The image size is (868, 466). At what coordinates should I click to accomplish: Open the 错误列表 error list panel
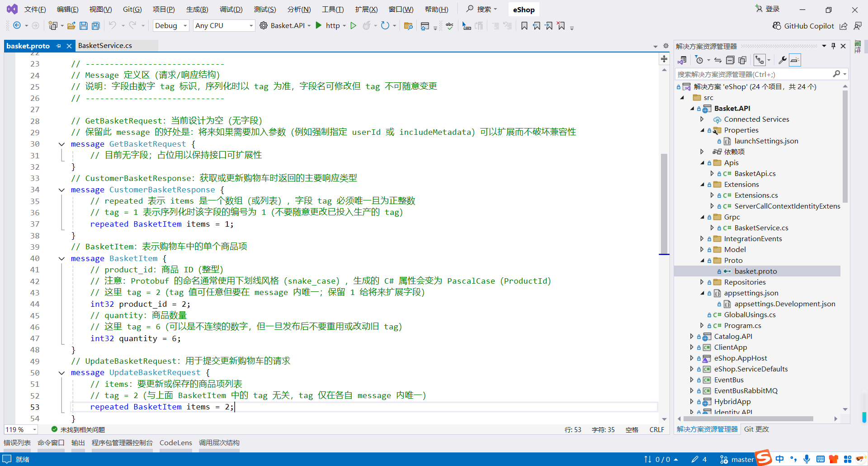pyautogui.click(x=17, y=442)
